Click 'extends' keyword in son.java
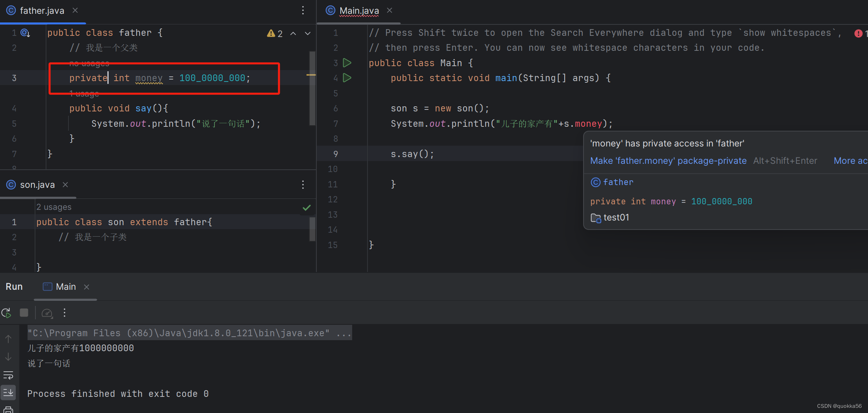This screenshot has width=868, height=413. (149, 222)
